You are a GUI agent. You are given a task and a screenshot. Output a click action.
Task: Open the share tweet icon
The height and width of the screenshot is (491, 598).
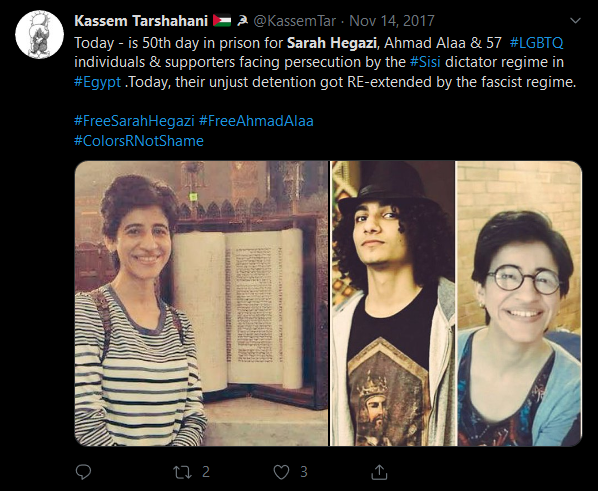pos(379,472)
